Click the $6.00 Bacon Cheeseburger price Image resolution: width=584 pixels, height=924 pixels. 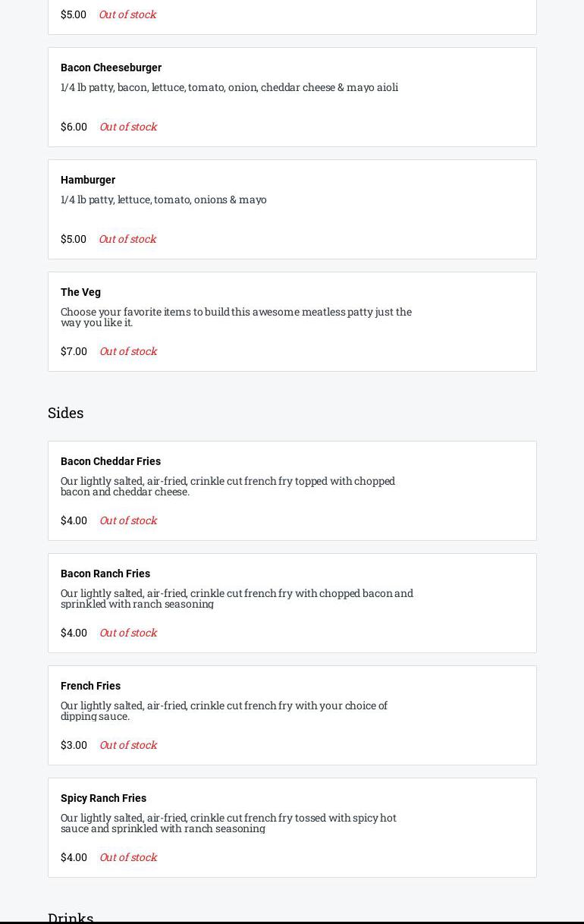click(x=74, y=127)
